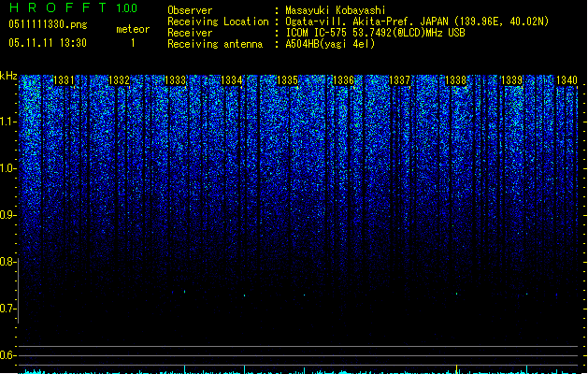The width and height of the screenshot is (588, 374).
Task: Click the 'Receiving Location' label
Action: 218,22
